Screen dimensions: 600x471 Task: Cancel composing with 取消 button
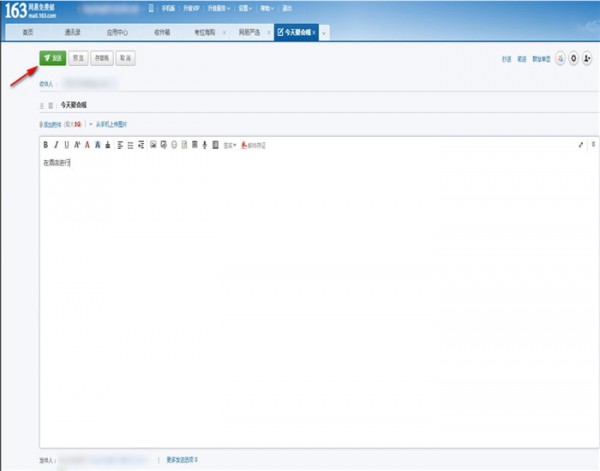coord(125,58)
